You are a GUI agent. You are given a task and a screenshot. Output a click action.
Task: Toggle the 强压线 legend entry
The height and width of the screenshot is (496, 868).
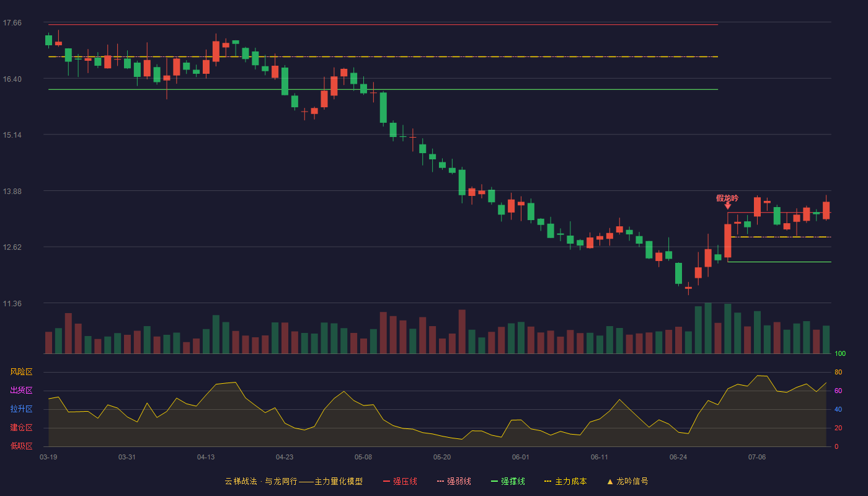point(400,481)
